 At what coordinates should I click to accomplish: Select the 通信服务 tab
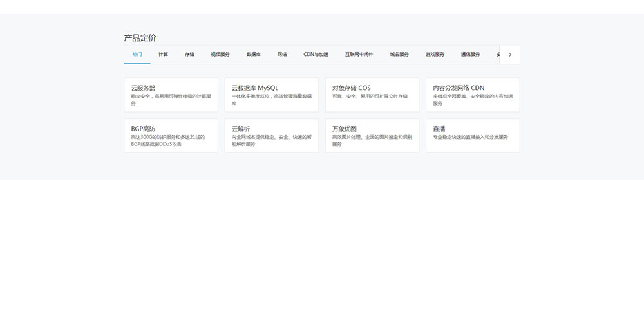pos(470,55)
